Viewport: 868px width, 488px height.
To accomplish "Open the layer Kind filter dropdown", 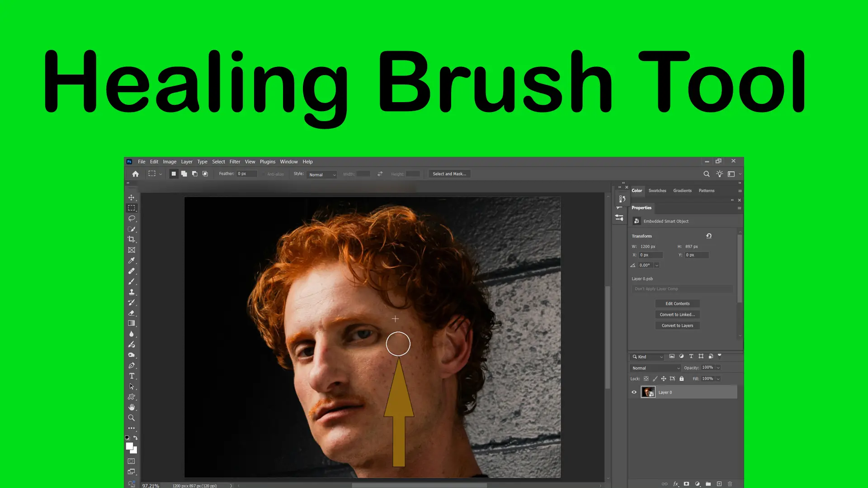I will [648, 357].
